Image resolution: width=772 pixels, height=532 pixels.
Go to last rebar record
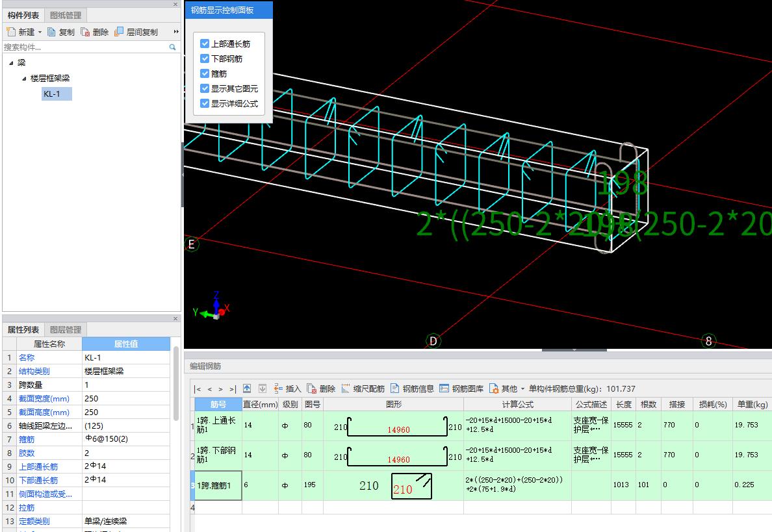tap(233, 389)
